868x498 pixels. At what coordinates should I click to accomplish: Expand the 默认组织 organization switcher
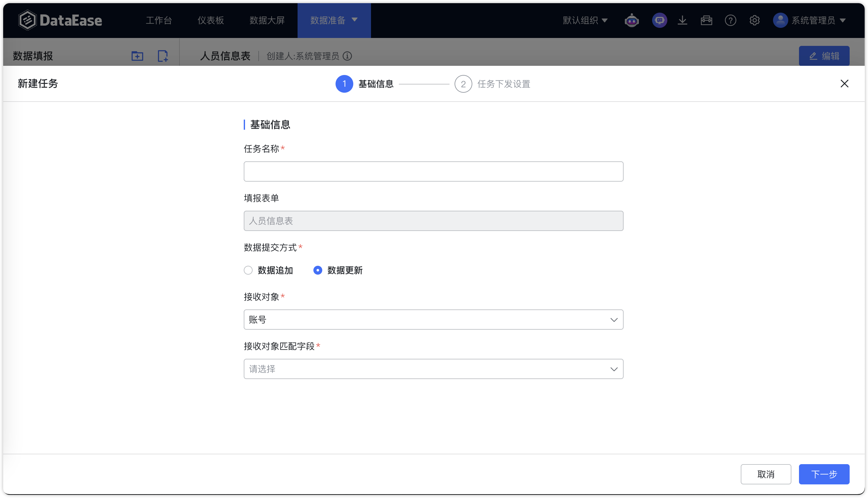pyautogui.click(x=585, y=21)
